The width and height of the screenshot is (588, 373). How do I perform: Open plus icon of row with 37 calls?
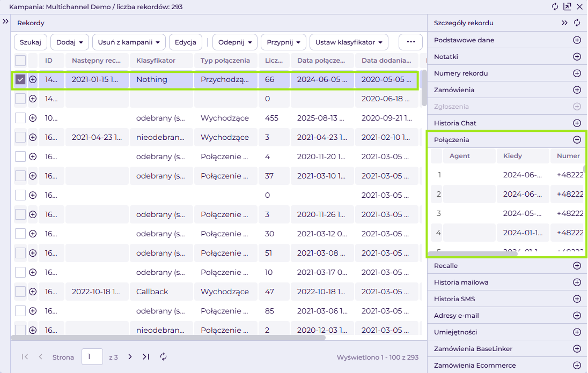33,176
